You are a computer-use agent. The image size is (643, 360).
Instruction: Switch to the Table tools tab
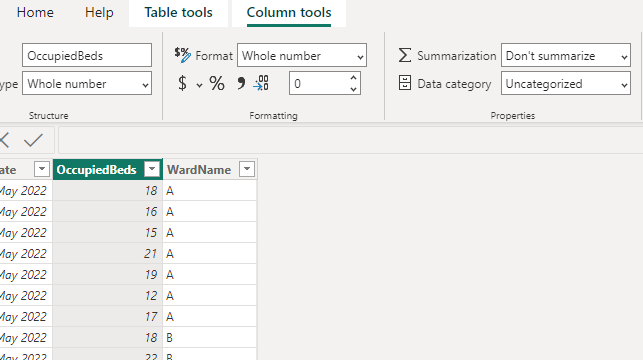[178, 13]
